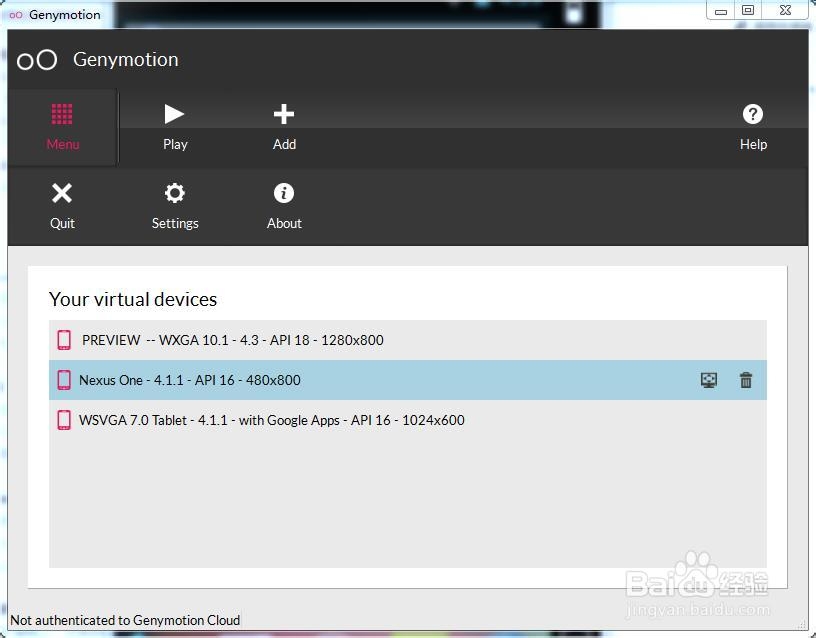816x638 pixels.
Task: Select Nexus One 4.1.1 device row
Action: click(407, 380)
